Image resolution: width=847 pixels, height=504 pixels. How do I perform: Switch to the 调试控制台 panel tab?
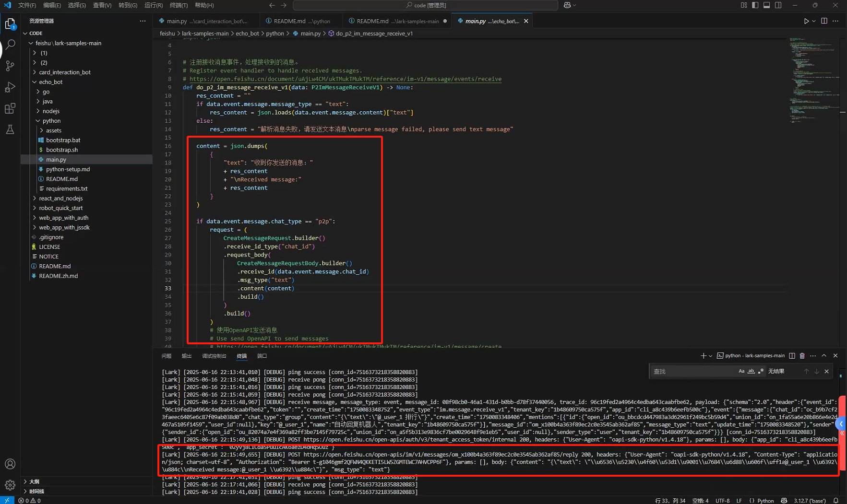coord(214,356)
